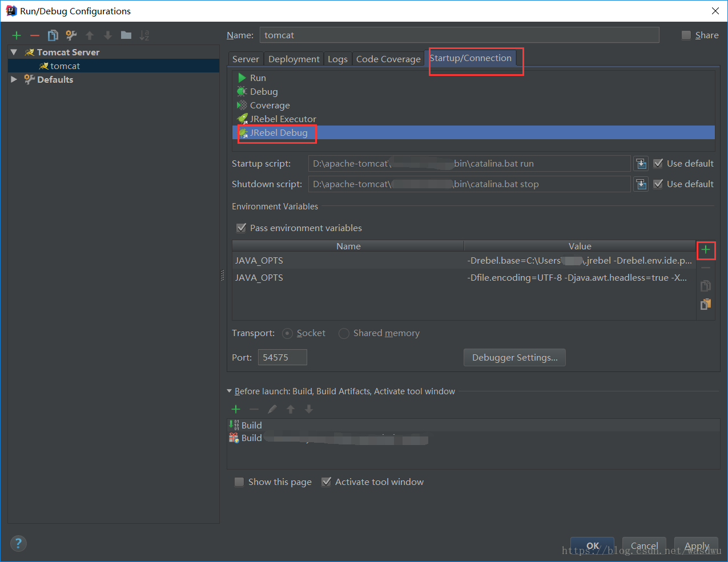Edit the Port field value 54575
Screen dimensions: 728x562
tap(283, 358)
